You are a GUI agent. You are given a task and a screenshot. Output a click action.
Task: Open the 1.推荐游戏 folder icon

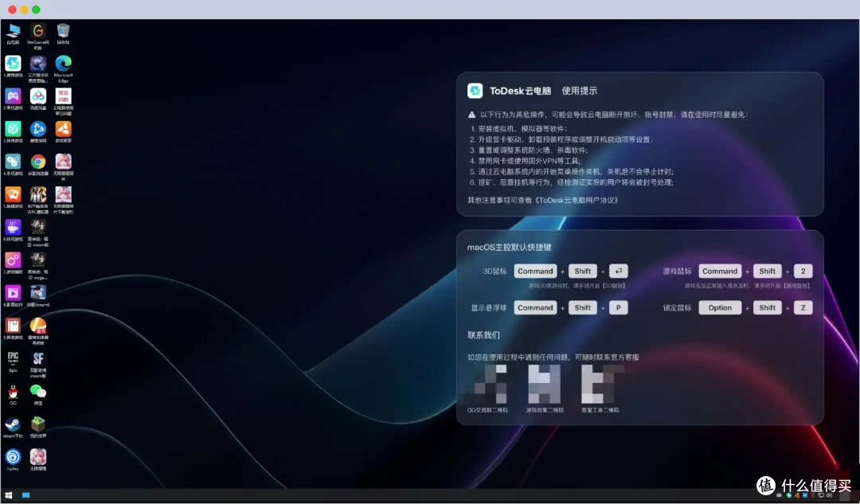[14, 64]
